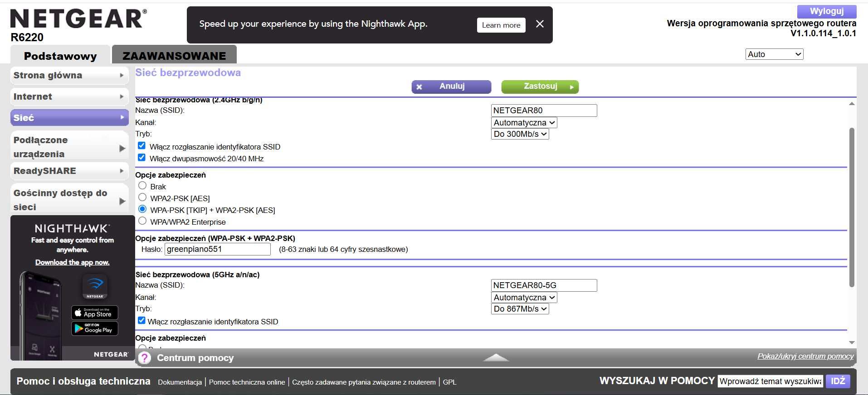Click scrollbar down arrow
This screenshot has height=395, width=868.
tap(852, 342)
